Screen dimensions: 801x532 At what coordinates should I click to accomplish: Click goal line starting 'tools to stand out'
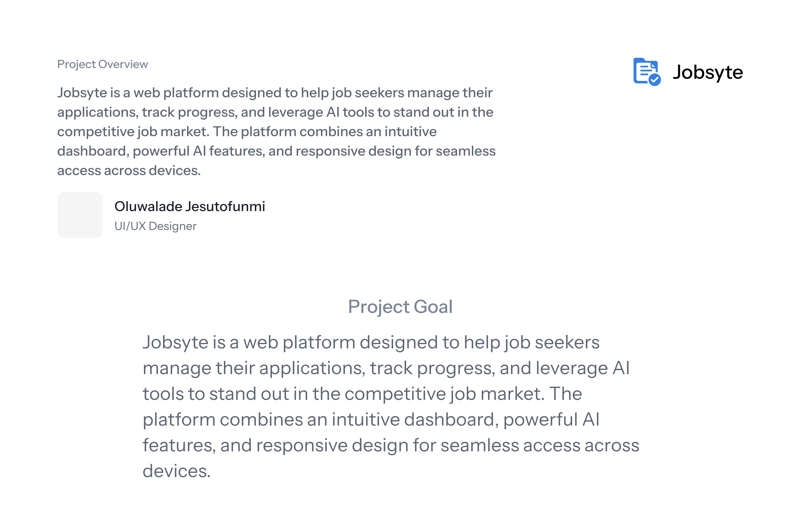[x=362, y=394]
